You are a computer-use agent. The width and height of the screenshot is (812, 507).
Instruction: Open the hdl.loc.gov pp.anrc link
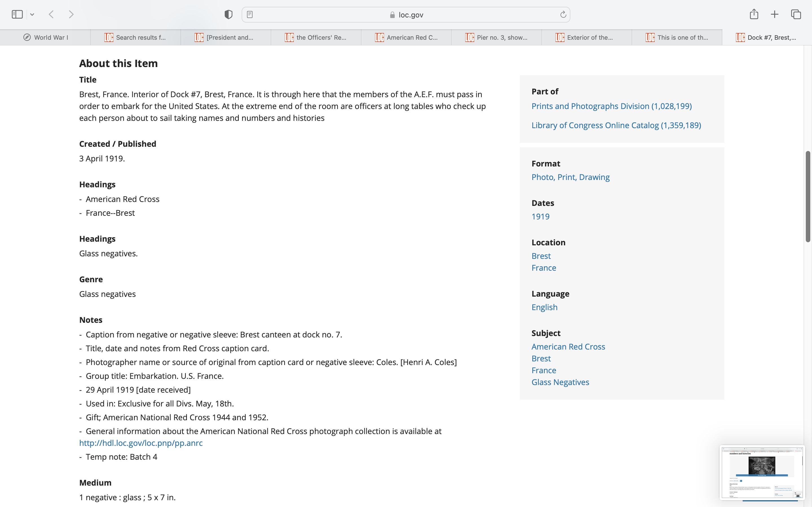tap(141, 443)
